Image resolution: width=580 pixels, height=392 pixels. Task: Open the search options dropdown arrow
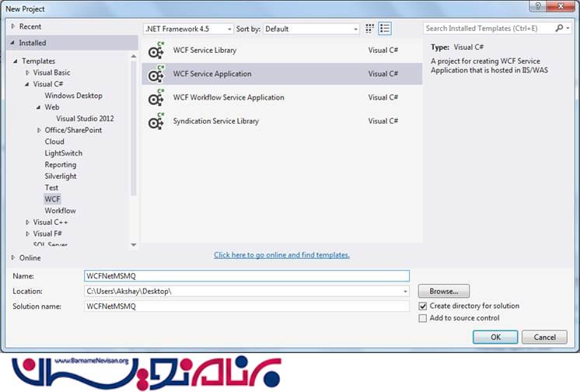pyautogui.click(x=568, y=28)
